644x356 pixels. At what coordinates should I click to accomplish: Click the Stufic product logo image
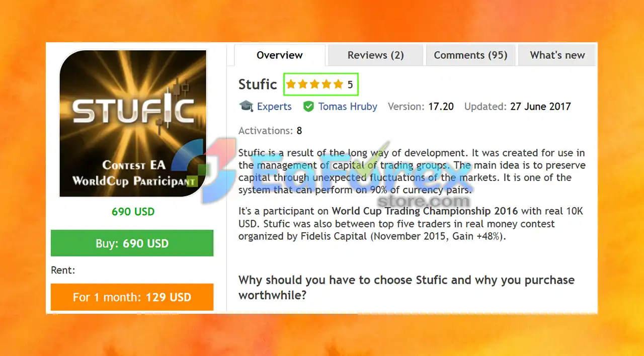pos(133,123)
